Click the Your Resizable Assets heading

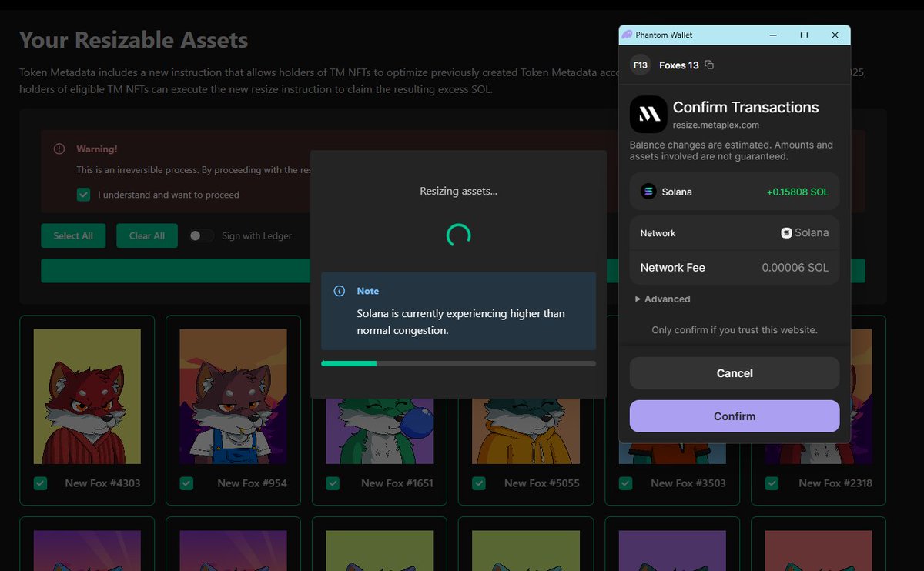134,40
